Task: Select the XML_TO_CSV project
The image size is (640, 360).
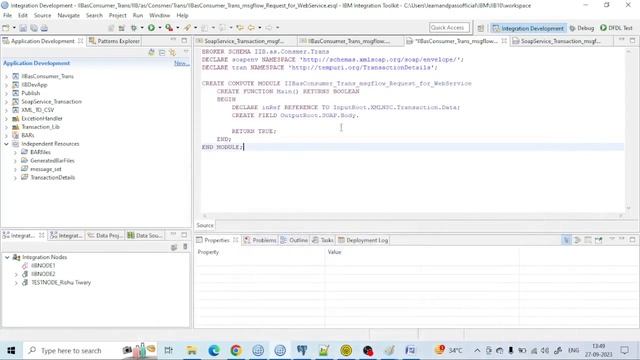Action: (37, 110)
